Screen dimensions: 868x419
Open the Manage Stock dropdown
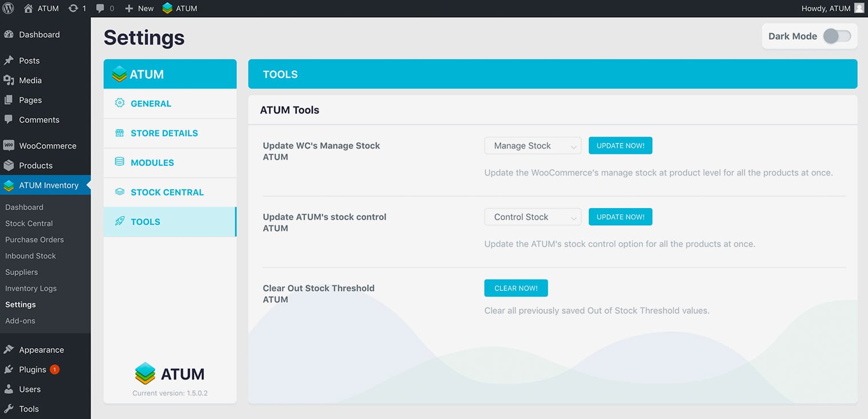[532, 146]
